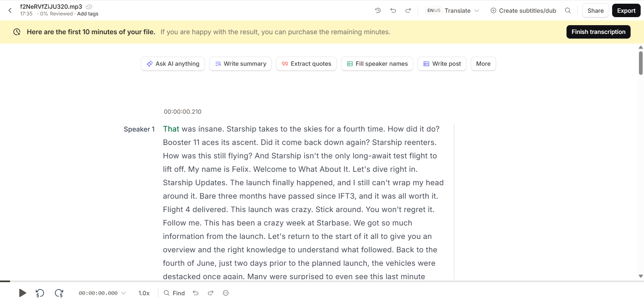Skip forward 5 seconds in playback
The image size is (644, 306).
coord(59,293)
